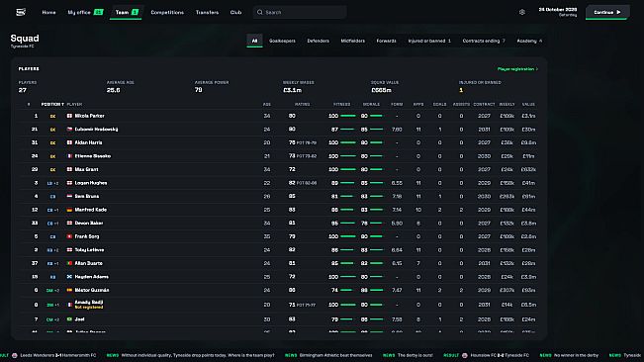Click Frank Sorg's flag icon
Screen dimensions: 644x362
tap(69, 236)
